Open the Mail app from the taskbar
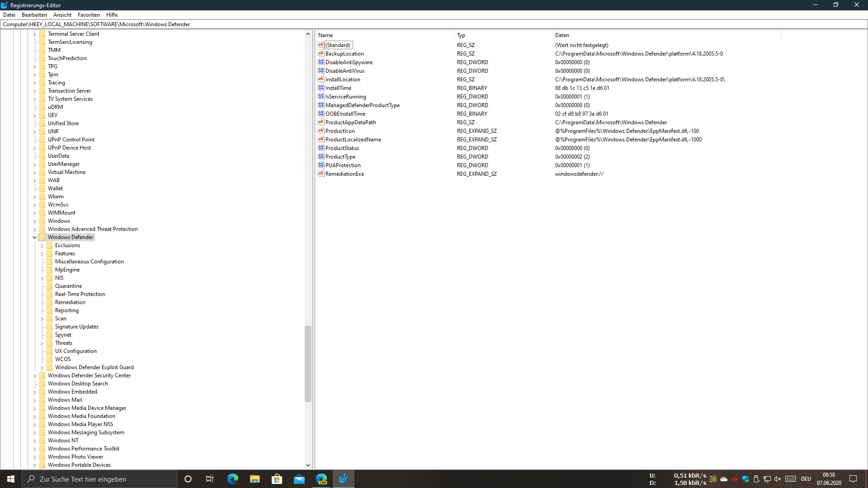Image resolution: width=868 pixels, height=488 pixels. click(x=299, y=479)
